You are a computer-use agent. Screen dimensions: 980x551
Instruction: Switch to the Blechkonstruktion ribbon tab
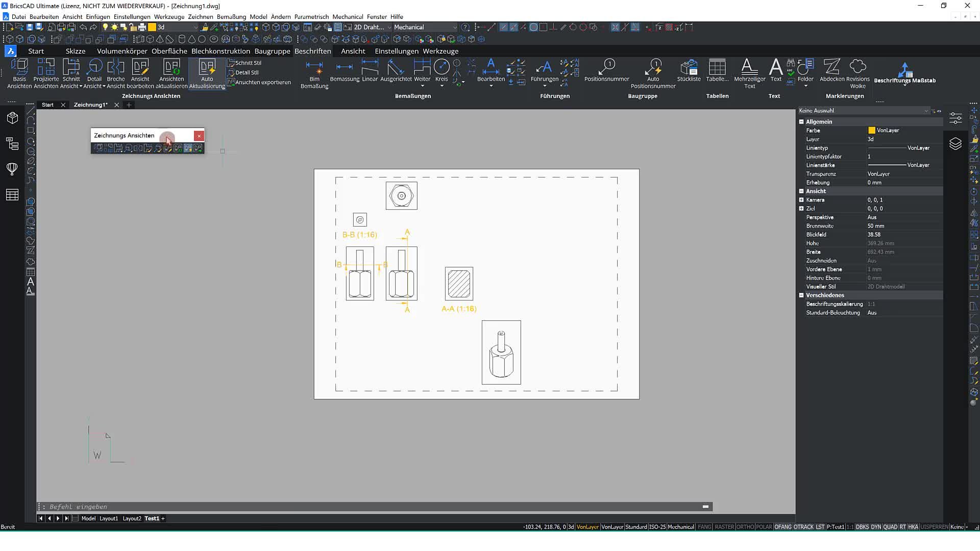pyautogui.click(x=220, y=51)
